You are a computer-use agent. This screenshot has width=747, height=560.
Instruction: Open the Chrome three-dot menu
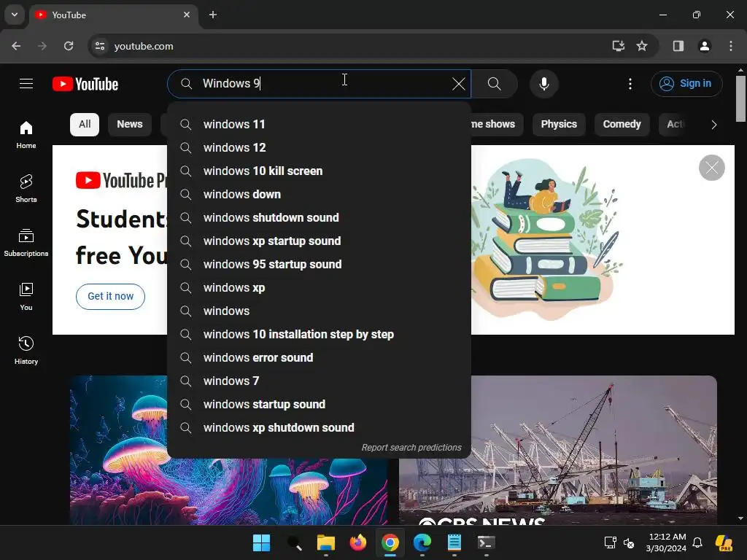(731, 46)
